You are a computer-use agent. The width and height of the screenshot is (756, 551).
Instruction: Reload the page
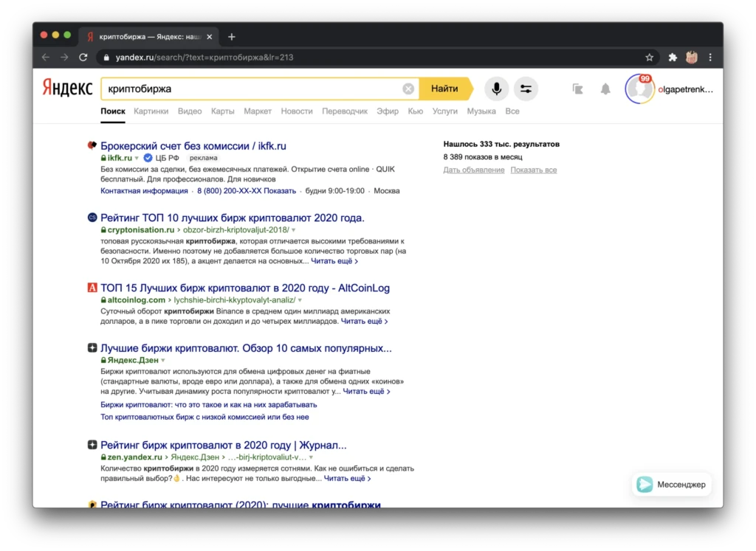click(83, 58)
